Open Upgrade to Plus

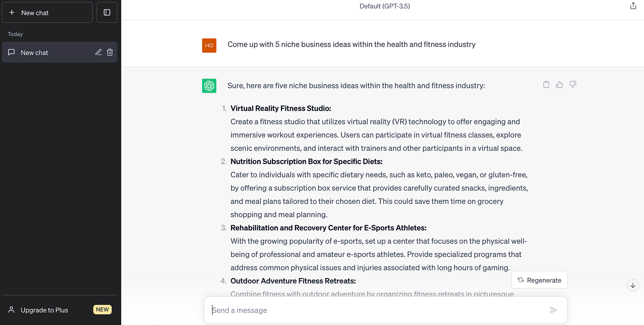pos(44,310)
